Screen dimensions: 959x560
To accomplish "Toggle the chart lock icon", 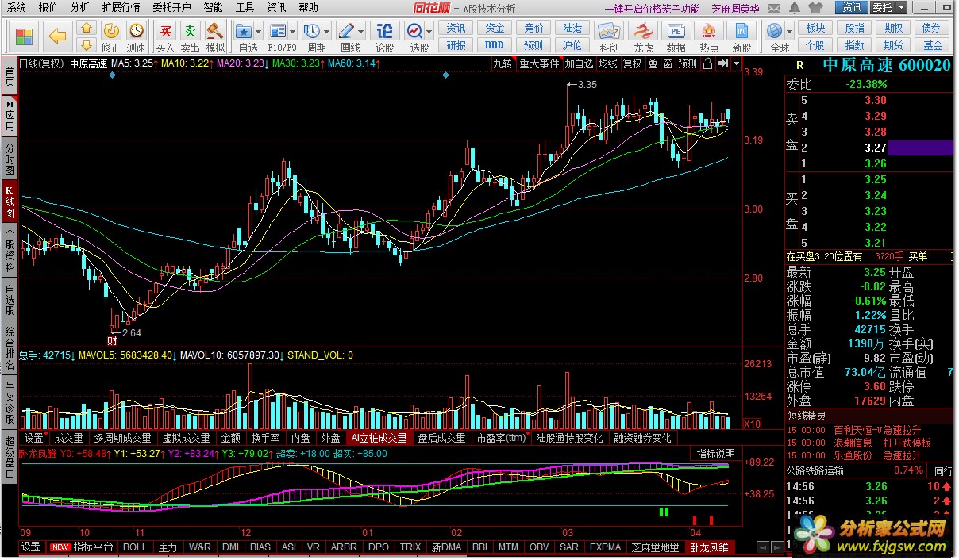I will coord(707,63).
